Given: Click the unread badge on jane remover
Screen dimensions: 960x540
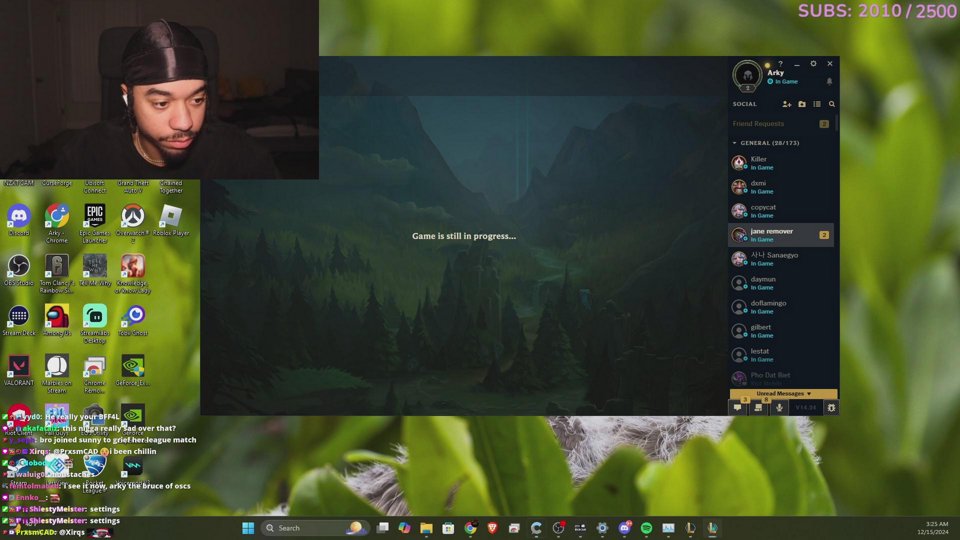Looking at the screenshot, I should coord(824,234).
